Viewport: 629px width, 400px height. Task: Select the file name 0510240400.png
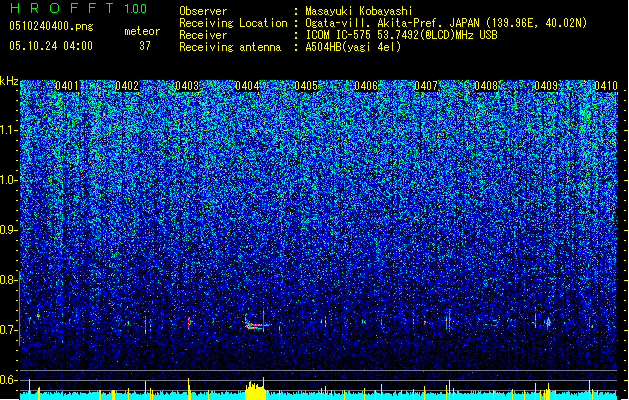coord(51,26)
